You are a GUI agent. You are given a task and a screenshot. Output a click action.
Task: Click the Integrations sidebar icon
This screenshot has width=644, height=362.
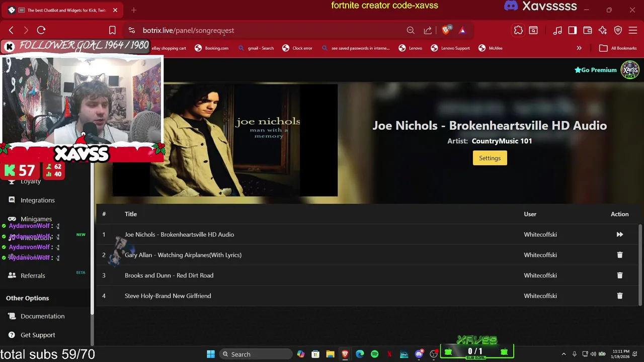coord(12,200)
